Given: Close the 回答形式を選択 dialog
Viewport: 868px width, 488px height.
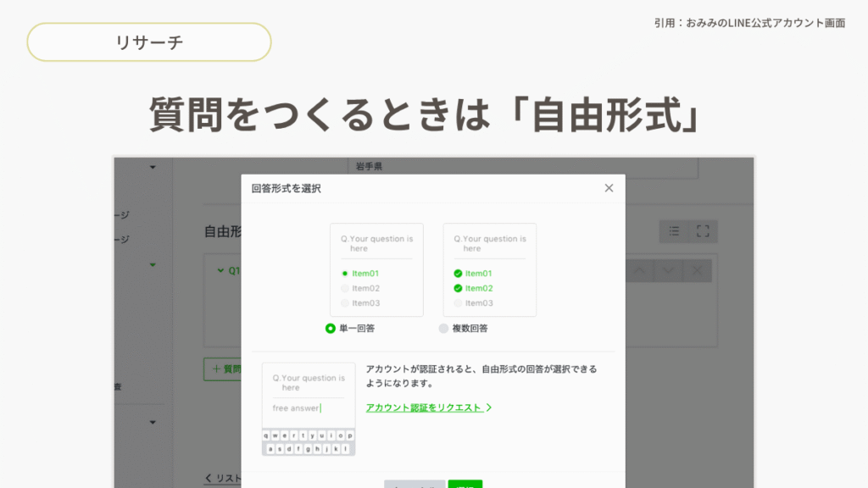Looking at the screenshot, I should click(609, 188).
